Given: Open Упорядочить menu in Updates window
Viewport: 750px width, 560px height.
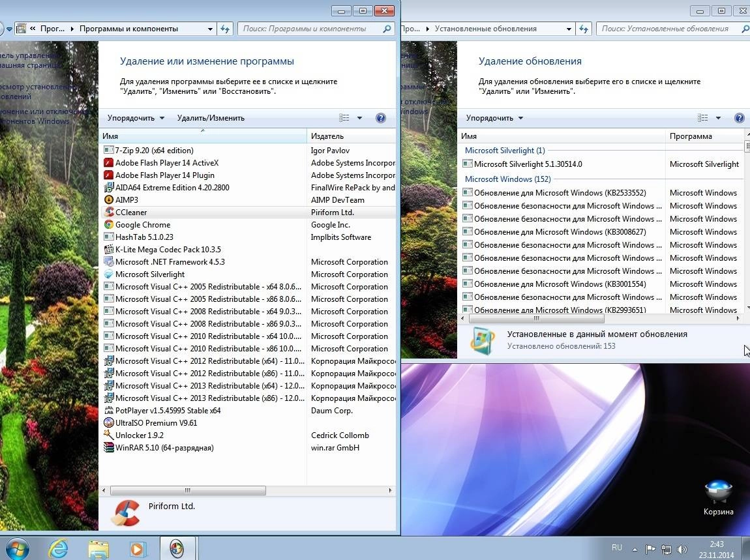Looking at the screenshot, I should click(494, 118).
